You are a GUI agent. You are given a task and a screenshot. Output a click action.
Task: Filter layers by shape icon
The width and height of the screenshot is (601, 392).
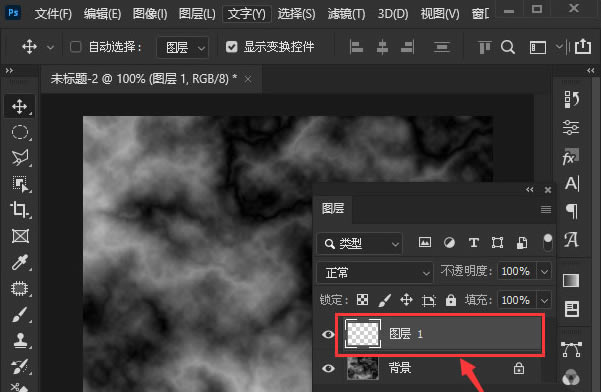point(498,243)
